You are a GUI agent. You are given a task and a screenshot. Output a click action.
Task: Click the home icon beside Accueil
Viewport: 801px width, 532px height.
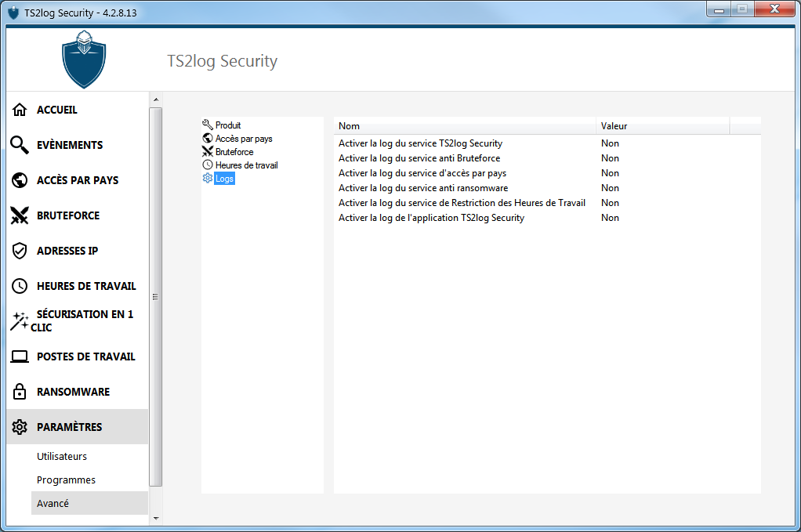click(x=20, y=110)
